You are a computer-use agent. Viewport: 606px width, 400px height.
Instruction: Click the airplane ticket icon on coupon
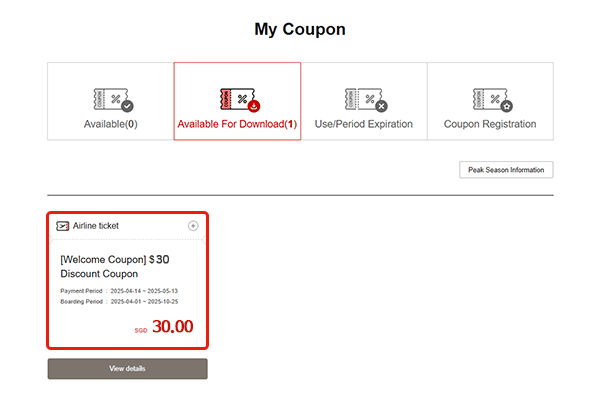63,226
